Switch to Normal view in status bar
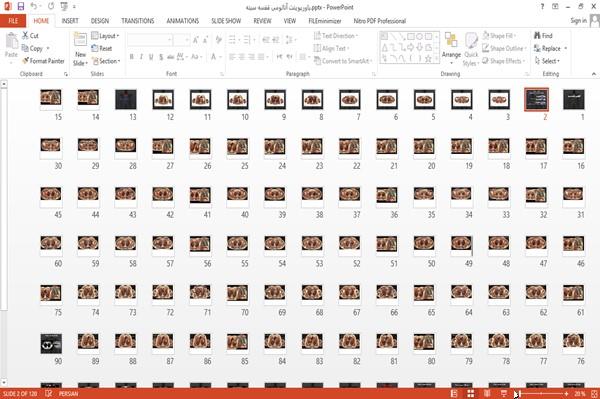The image size is (600, 399). click(454, 393)
